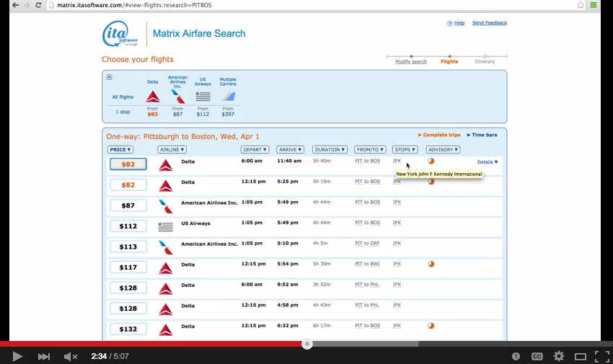Expand Details for first $82 flight
This screenshot has height=364, width=613.
pos(488,162)
